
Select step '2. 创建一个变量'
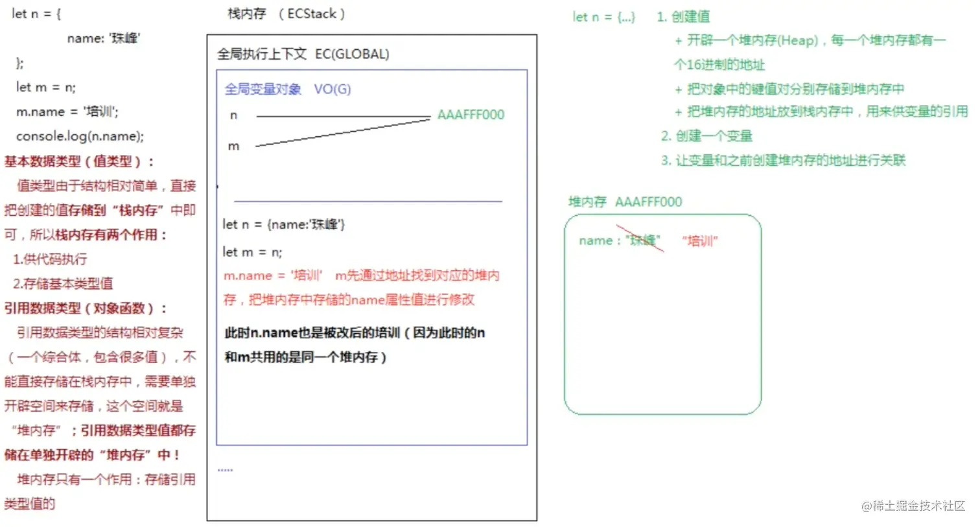[x=706, y=135]
